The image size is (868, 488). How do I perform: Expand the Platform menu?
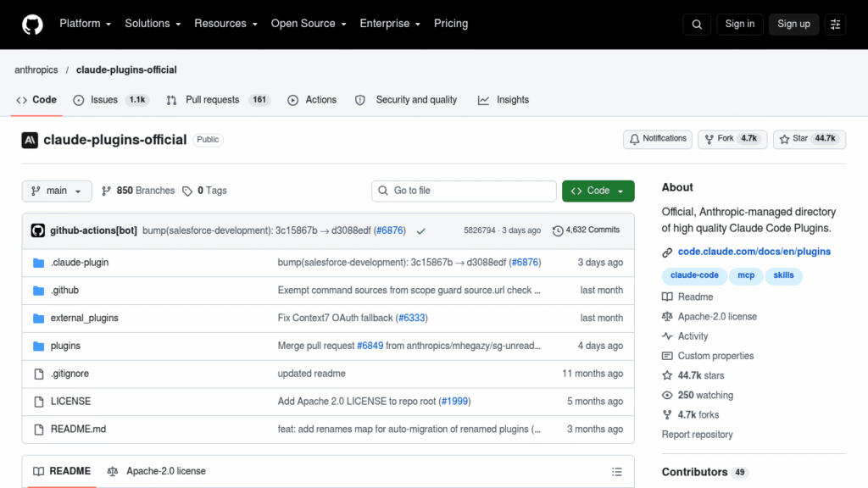[x=86, y=24]
